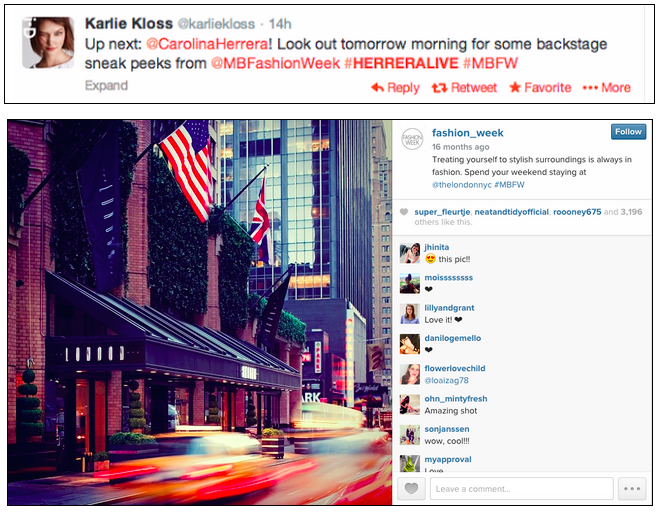
Task: Open moisssssss username link
Action: [448, 278]
